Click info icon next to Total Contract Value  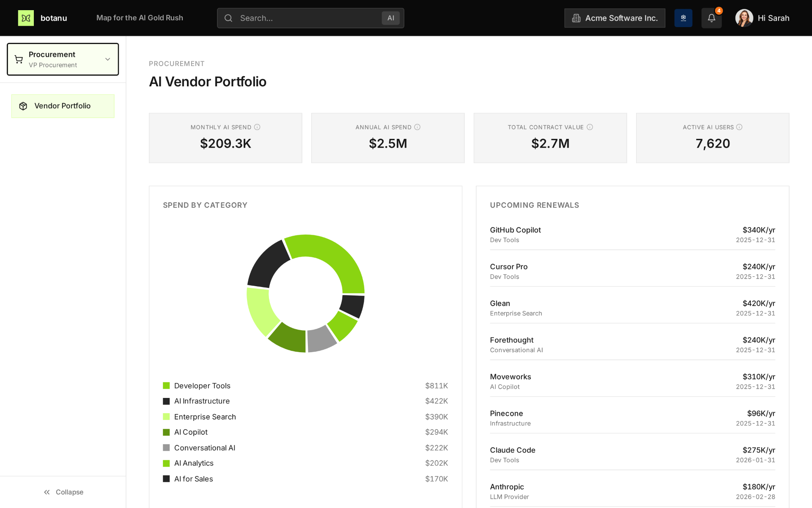click(x=590, y=127)
